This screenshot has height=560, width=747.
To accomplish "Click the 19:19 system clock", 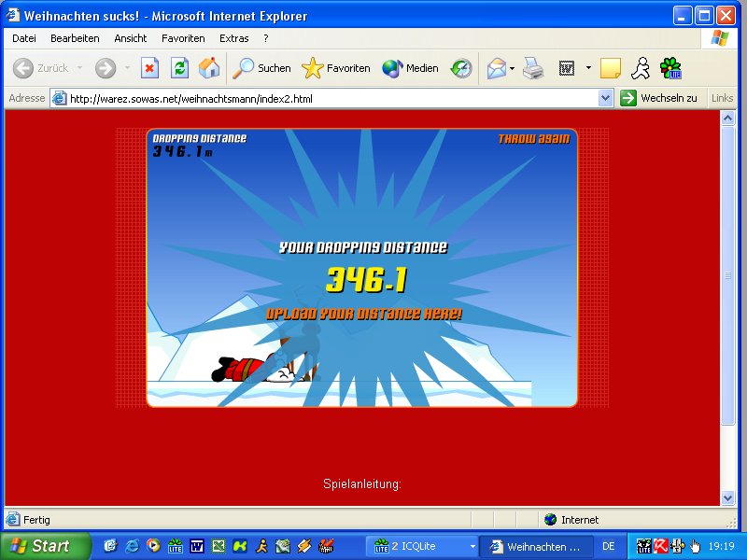I will click(x=721, y=546).
